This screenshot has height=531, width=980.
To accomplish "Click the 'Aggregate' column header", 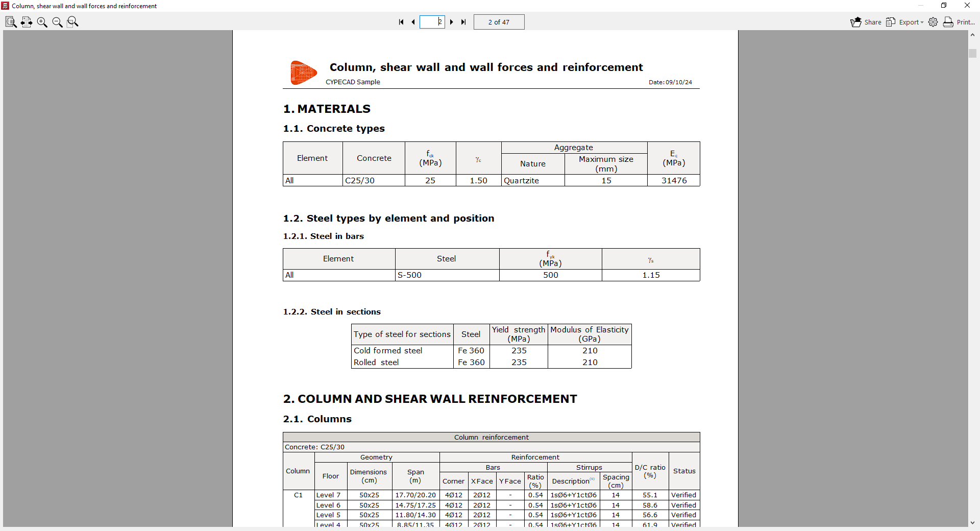I will 574,148.
